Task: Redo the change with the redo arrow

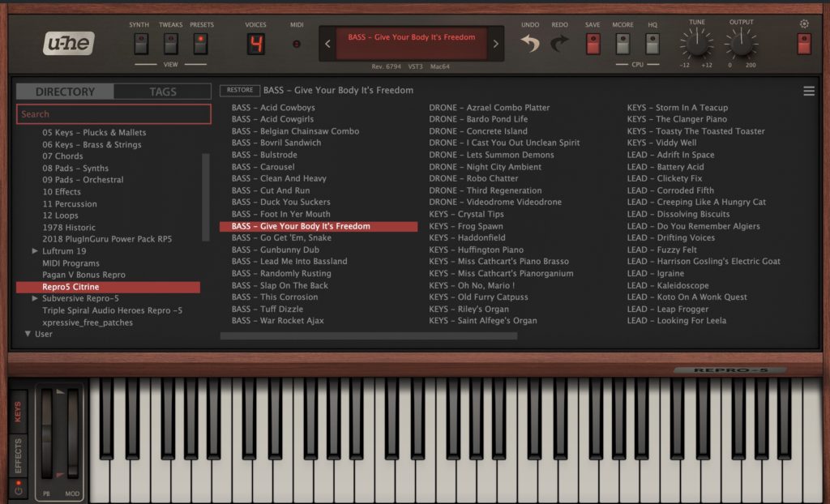Action: (559, 43)
